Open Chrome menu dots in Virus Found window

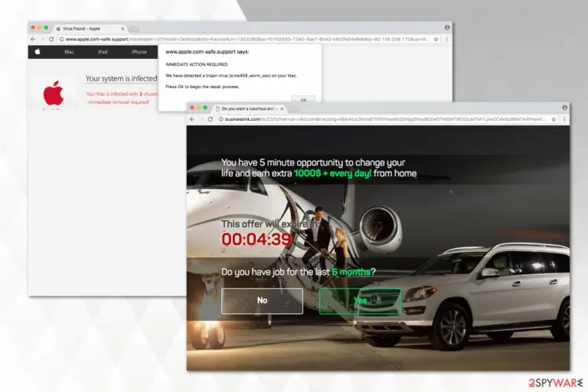446,39
